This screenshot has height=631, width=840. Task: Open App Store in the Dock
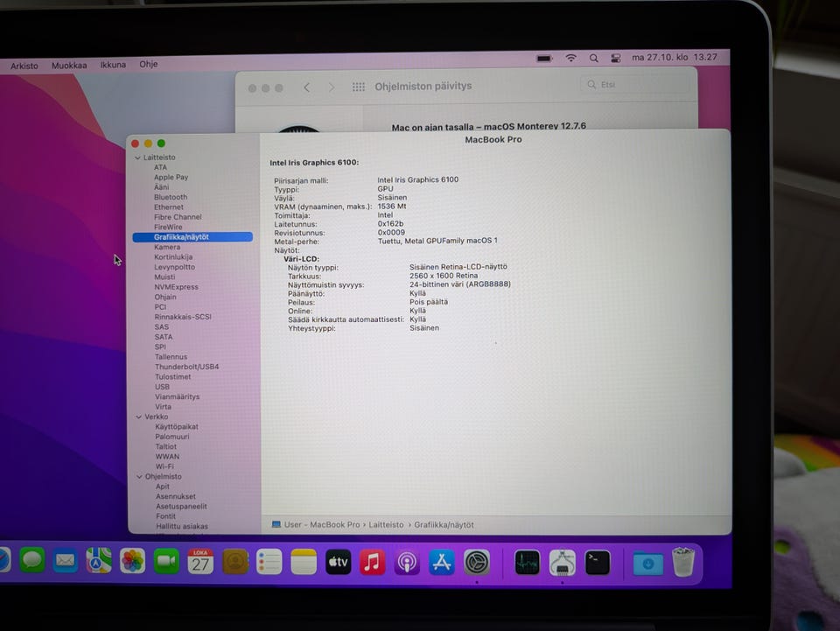441,563
